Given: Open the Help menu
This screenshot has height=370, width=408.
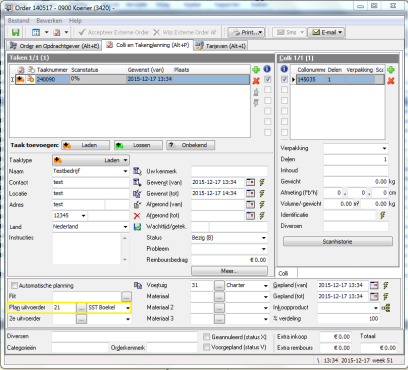Looking at the screenshot, I should pyautogui.click(x=75, y=21).
